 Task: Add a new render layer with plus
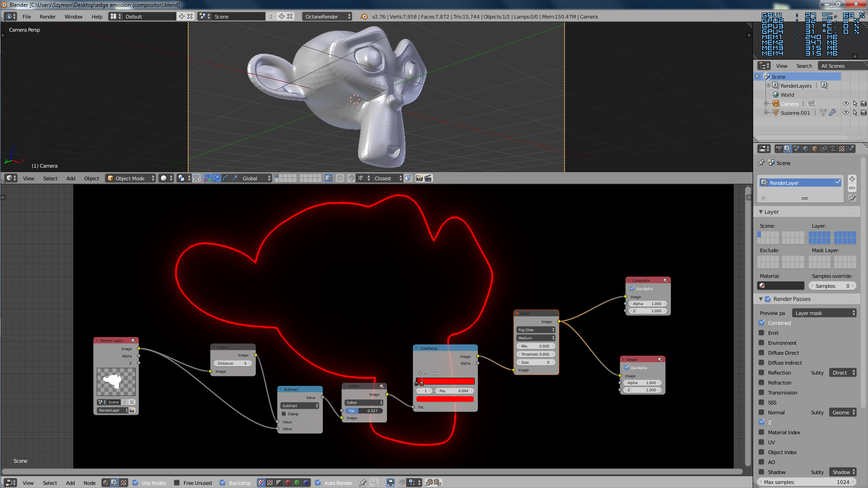tap(852, 179)
